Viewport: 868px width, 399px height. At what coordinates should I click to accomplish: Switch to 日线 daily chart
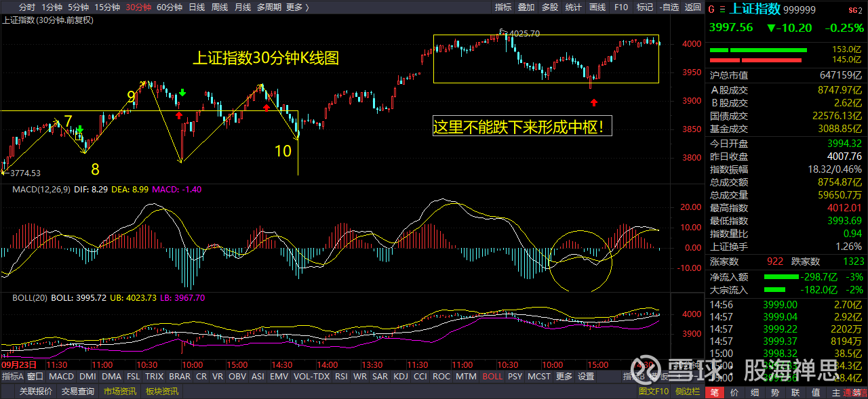[197, 7]
